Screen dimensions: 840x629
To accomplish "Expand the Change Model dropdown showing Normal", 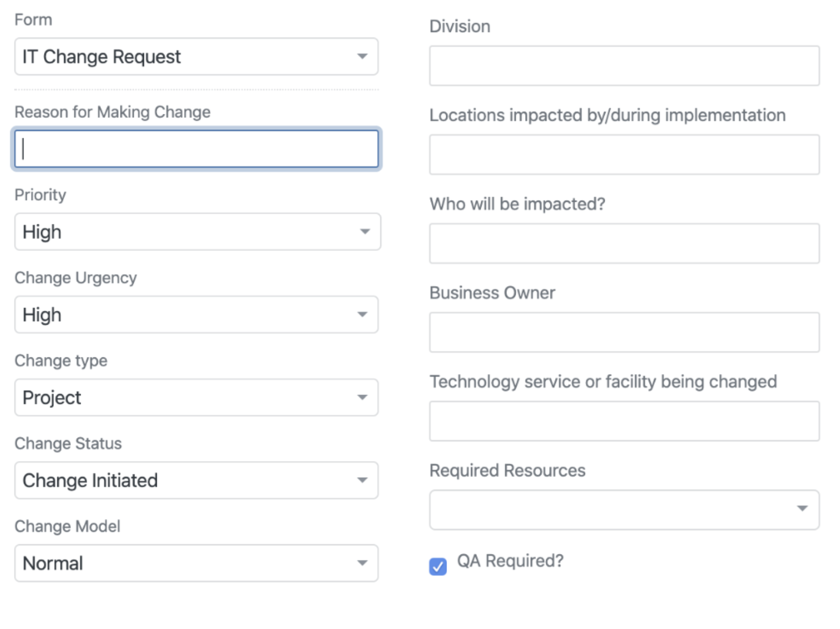I will (196, 564).
